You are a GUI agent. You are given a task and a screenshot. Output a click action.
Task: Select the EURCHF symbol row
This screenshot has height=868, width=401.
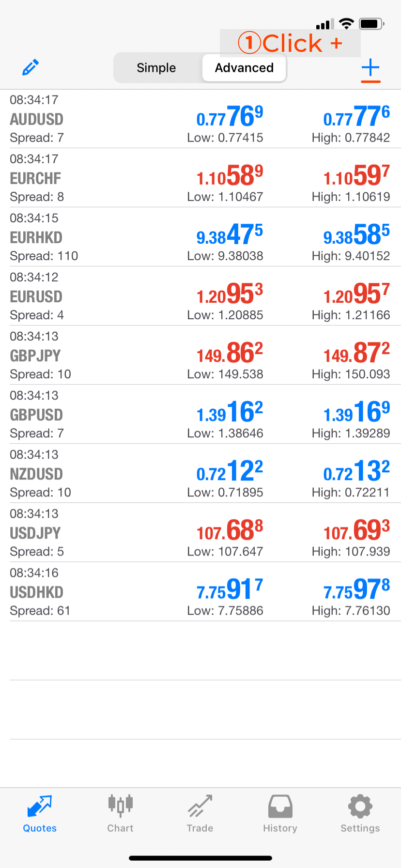200,178
